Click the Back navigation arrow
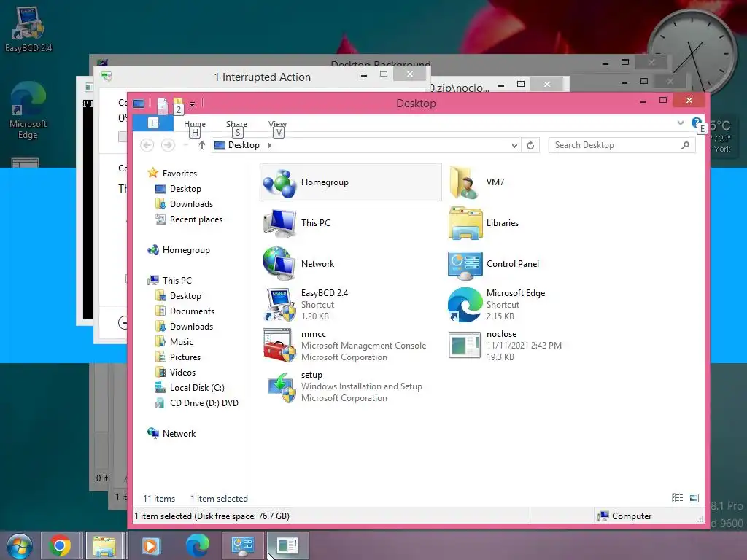Image resolution: width=747 pixels, height=560 pixels. click(147, 145)
